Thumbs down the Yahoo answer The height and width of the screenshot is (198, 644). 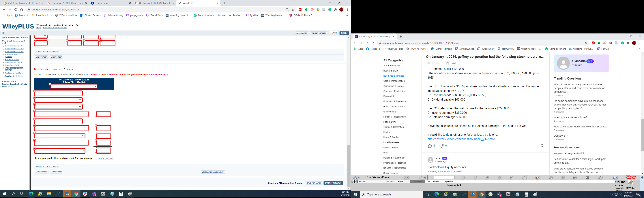click(x=441, y=146)
